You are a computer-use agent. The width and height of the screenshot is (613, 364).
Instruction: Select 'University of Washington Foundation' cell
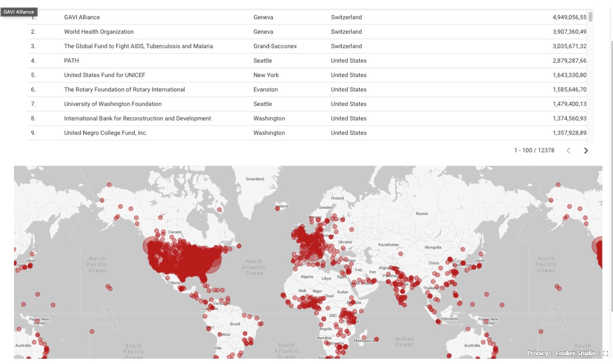coord(113,104)
